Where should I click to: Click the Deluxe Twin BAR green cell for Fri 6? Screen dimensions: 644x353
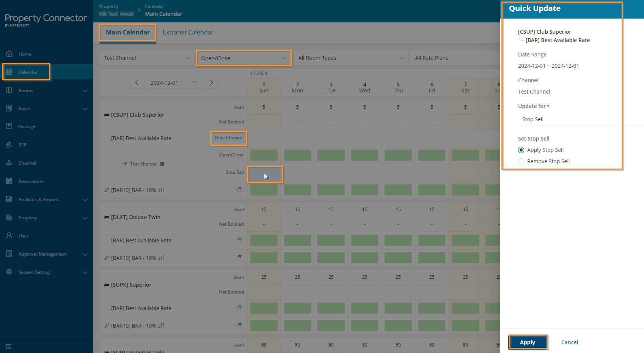[x=432, y=240]
